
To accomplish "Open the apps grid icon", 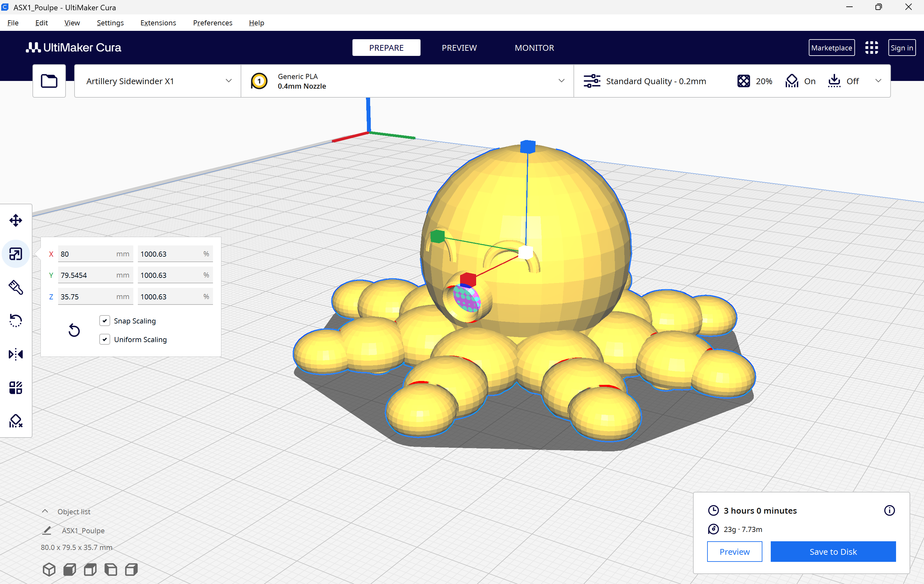I will point(871,48).
